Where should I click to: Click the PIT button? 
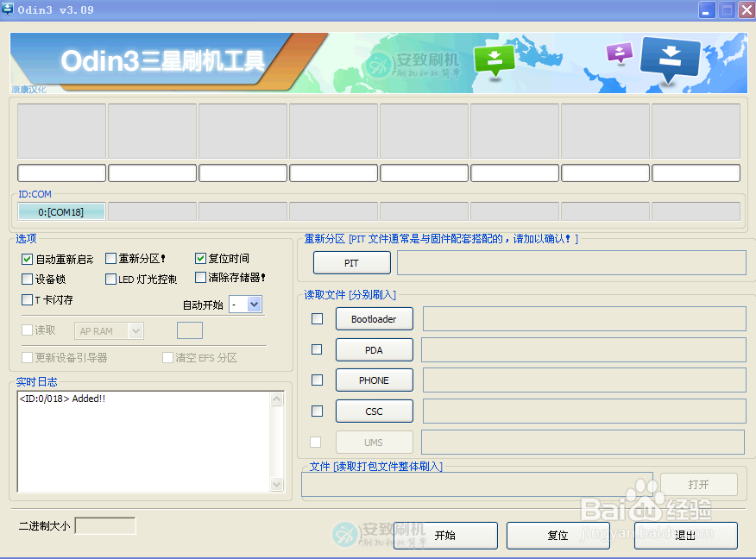coord(352,262)
